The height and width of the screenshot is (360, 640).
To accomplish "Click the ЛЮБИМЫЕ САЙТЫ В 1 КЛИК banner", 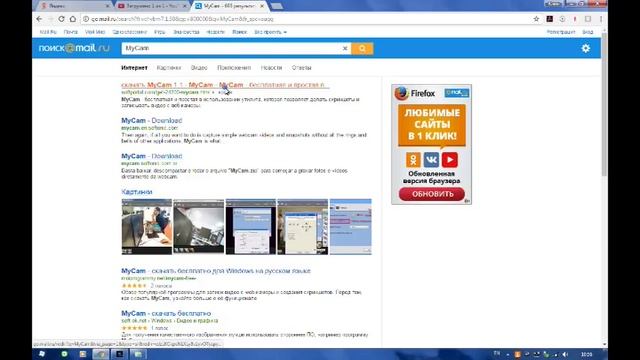I will [432, 125].
